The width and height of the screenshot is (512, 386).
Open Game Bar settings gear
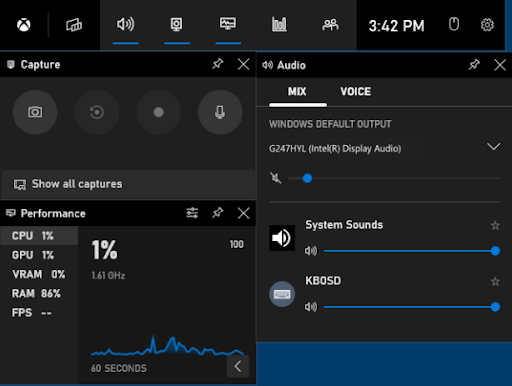click(x=487, y=25)
